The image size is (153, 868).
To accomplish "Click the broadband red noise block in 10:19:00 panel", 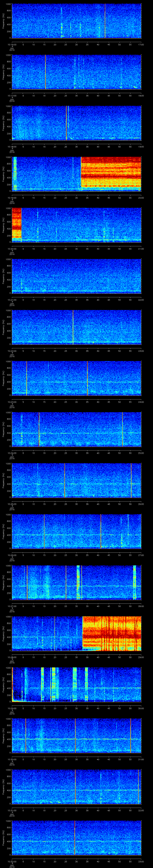I will (111, 172).
